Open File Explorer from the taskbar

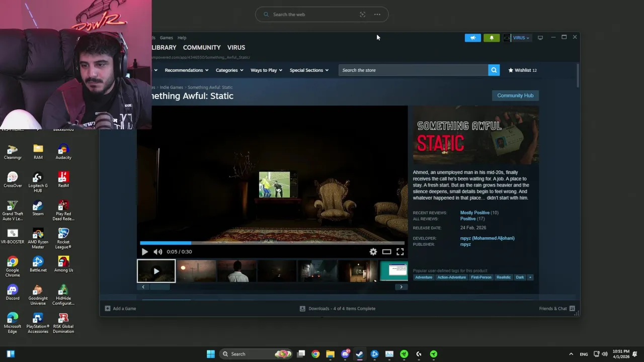330,354
